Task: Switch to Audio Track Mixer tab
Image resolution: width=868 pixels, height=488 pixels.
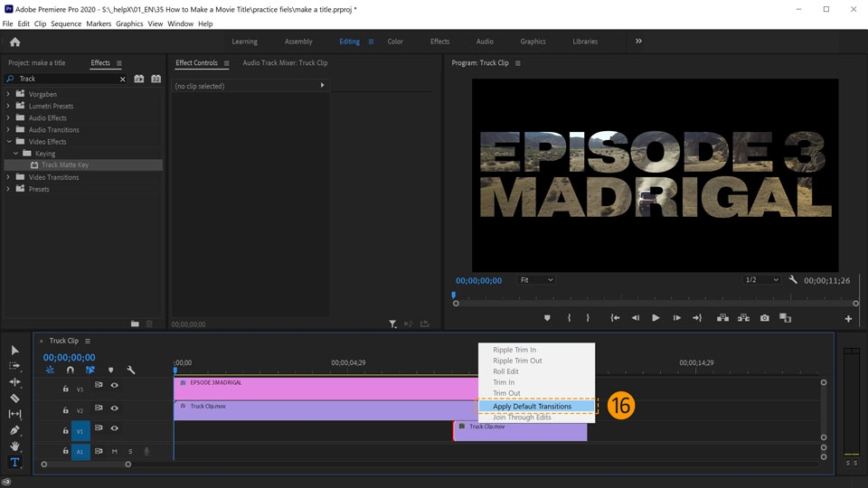Action: coord(285,63)
